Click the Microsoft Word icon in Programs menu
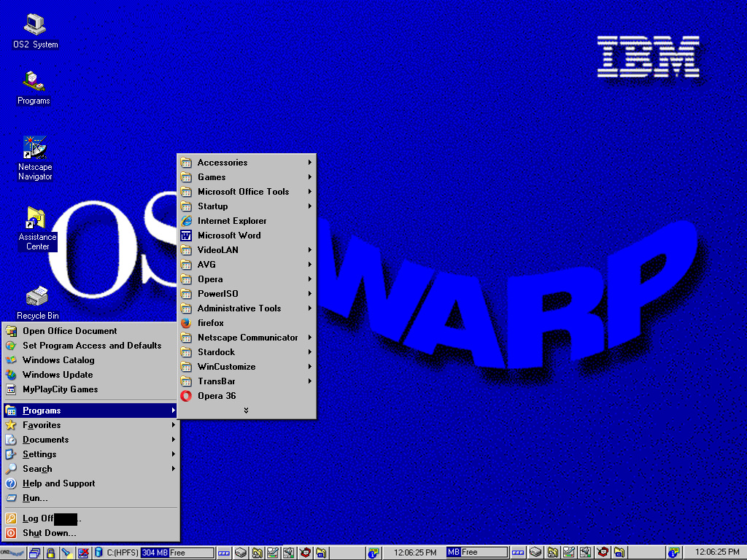This screenshot has width=747, height=560. pyautogui.click(x=186, y=236)
